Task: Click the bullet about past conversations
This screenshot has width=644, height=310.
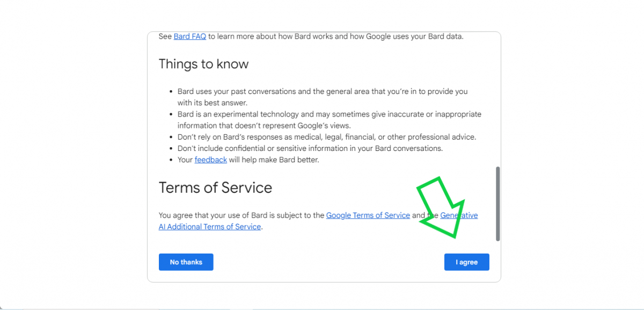Action: (322, 92)
